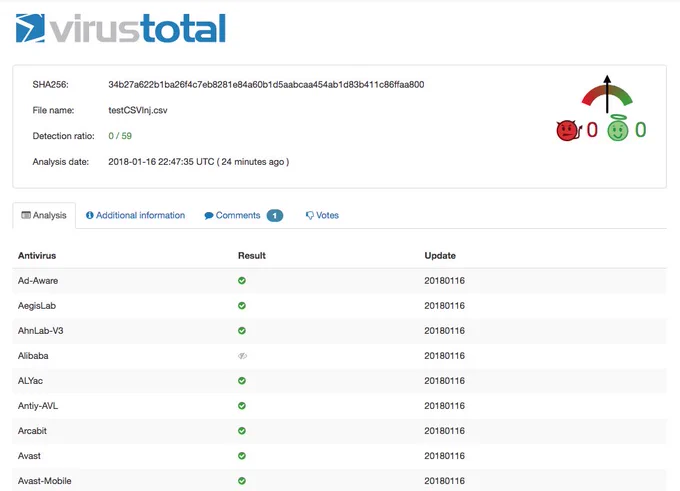Click the info icon beside Additional information
The width and height of the screenshot is (680, 491).
click(90, 215)
